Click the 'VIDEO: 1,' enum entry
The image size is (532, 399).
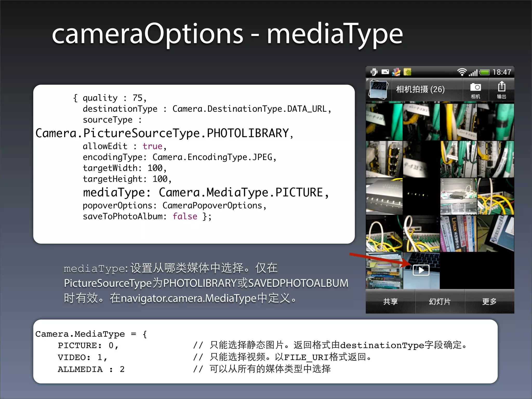click(82, 357)
